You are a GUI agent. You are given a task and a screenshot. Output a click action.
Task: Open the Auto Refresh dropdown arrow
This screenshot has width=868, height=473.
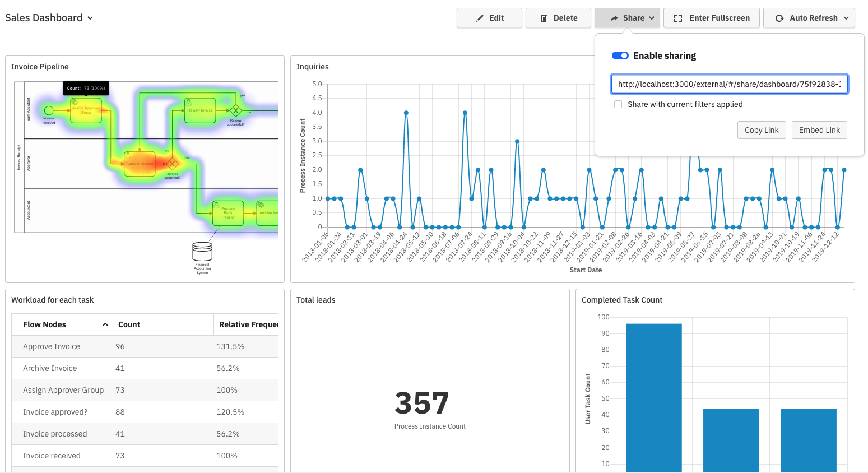pos(846,18)
